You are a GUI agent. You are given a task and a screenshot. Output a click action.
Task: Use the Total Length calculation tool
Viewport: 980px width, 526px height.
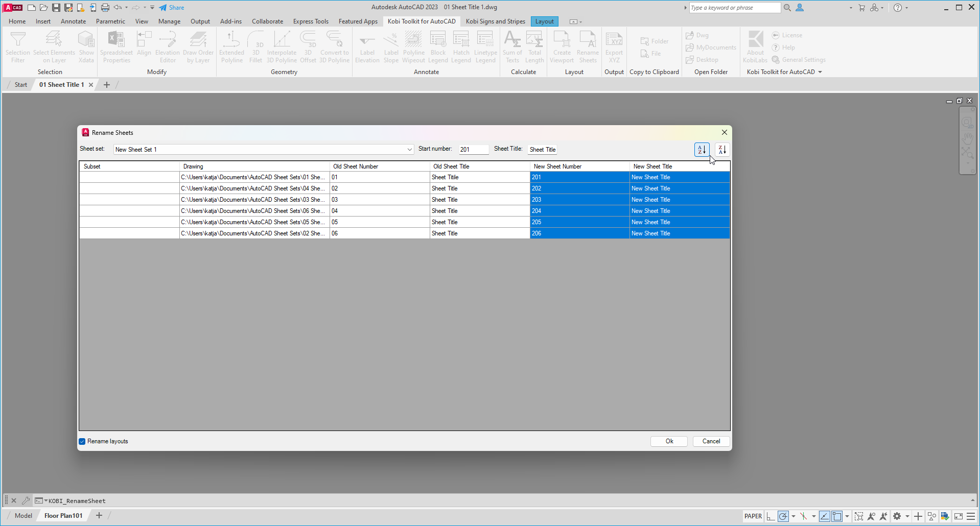click(x=534, y=47)
